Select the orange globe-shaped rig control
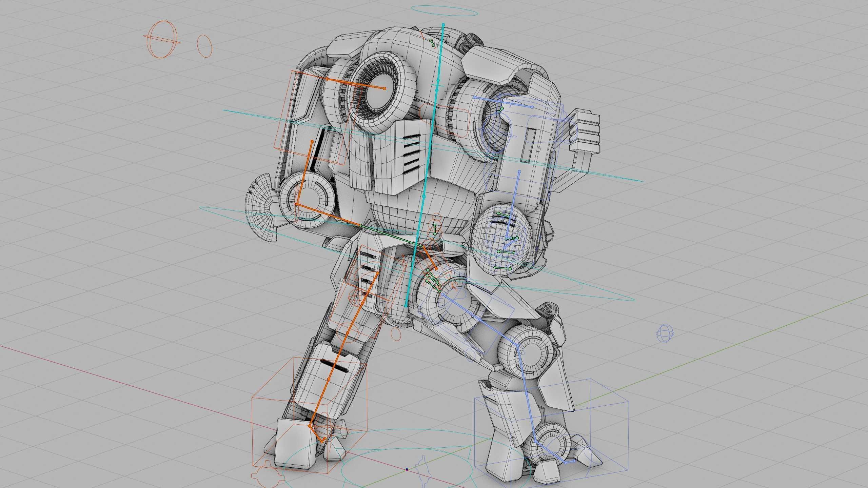Screen dimensions: 868x488 point(162,39)
